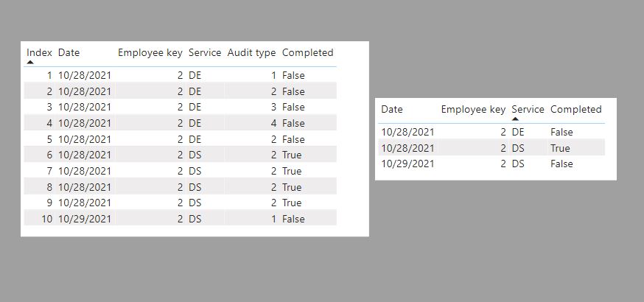Viewport: 644px width, 302px height.
Task: Click Completed True in Index 7 row
Action: pos(292,171)
